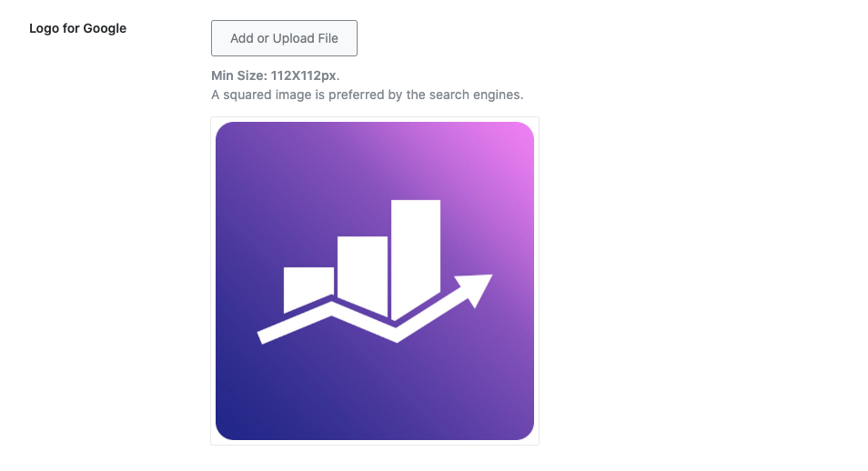
Task: Select the uploaded logo preview thumbnail
Action: (375, 281)
